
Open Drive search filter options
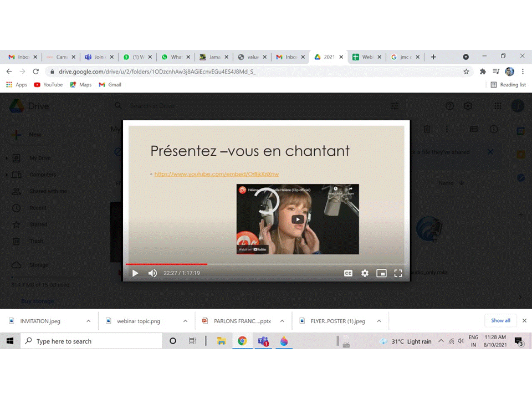(x=394, y=106)
